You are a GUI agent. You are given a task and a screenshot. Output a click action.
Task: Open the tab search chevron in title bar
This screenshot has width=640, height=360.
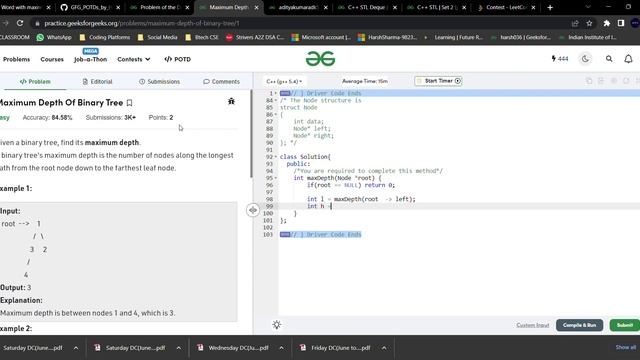(x=588, y=7)
